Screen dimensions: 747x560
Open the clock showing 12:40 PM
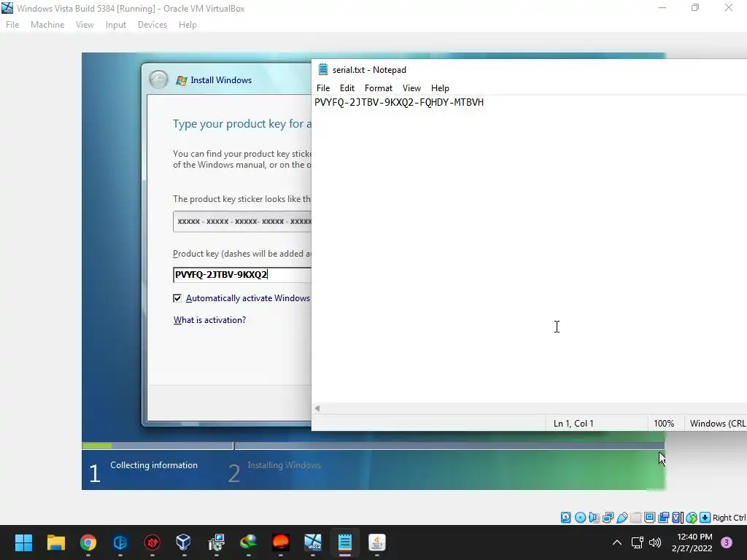coord(692,542)
